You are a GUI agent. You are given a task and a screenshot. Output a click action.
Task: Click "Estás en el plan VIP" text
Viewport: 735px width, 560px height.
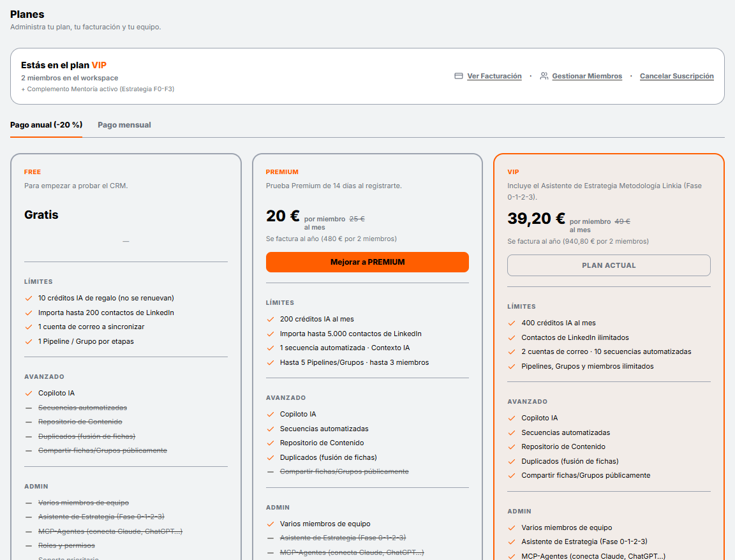point(64,65)
